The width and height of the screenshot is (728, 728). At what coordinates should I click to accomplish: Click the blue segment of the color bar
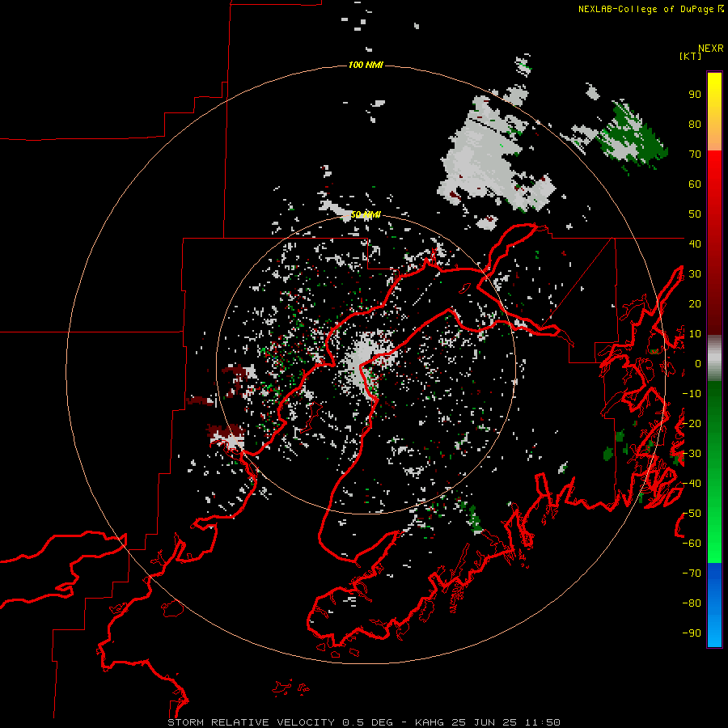click(x=714, y=605)
